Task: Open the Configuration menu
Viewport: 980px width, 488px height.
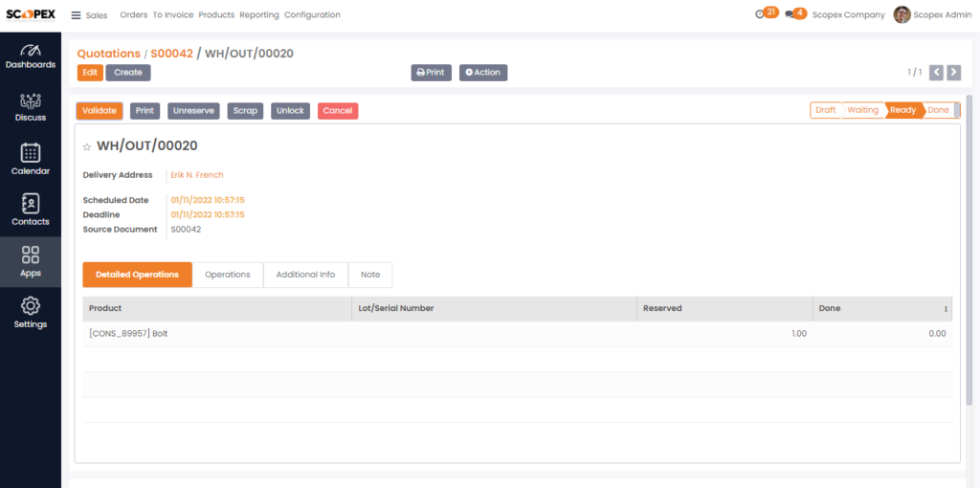Action: (x=313, y=15)
